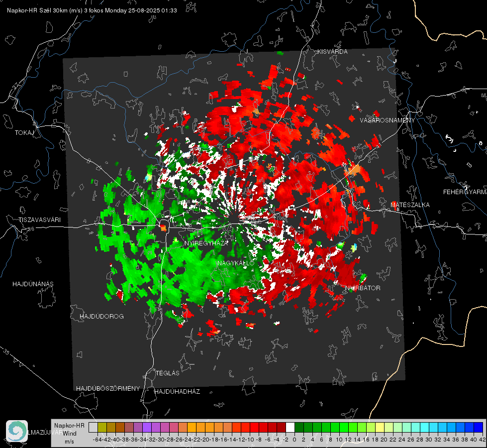
Task: Click the VÁSÁROSNAMÉNY town label
Action: pyautogui.click(x=388, y=120)
